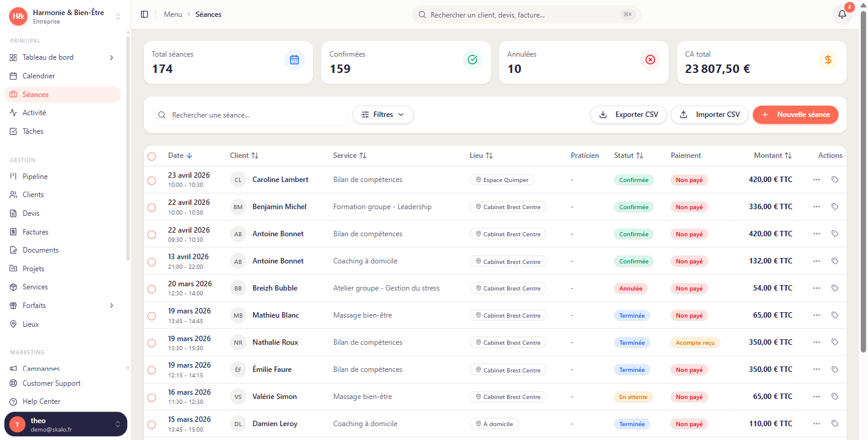Go to Factures in the sidebar
Screen dimensions: 868x440
tap(36, 232)
